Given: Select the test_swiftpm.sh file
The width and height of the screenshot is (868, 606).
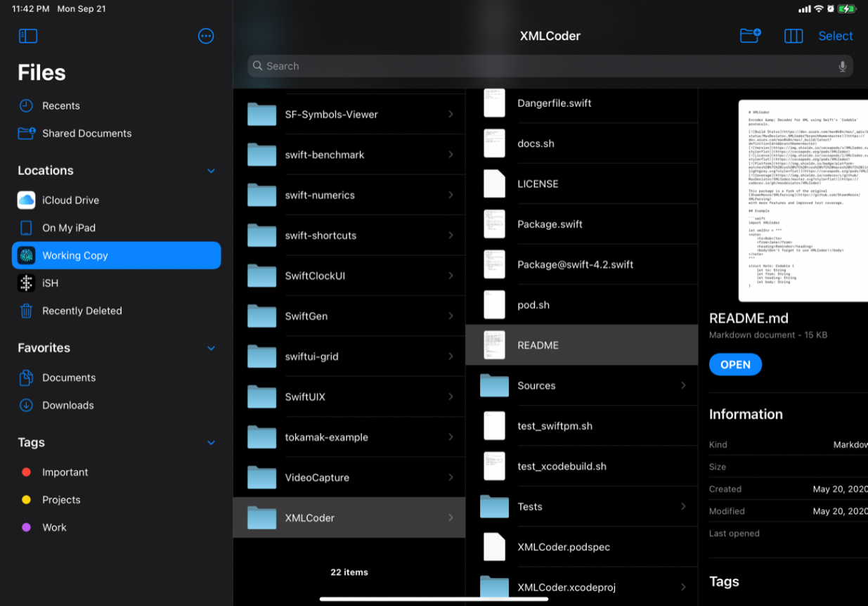Looking at the screenshot, I should [x=582, y=426].
